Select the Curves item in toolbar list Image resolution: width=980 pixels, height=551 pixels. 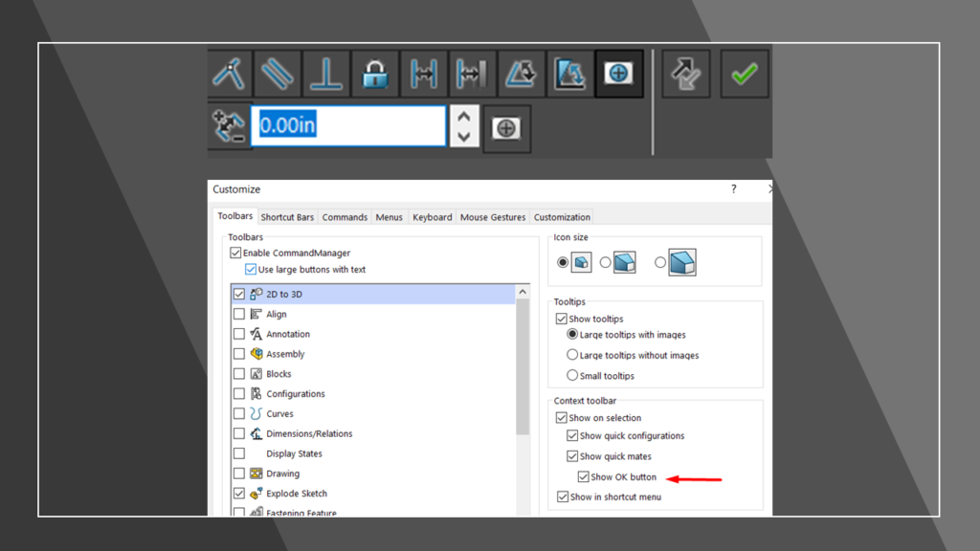click(280, 414)
